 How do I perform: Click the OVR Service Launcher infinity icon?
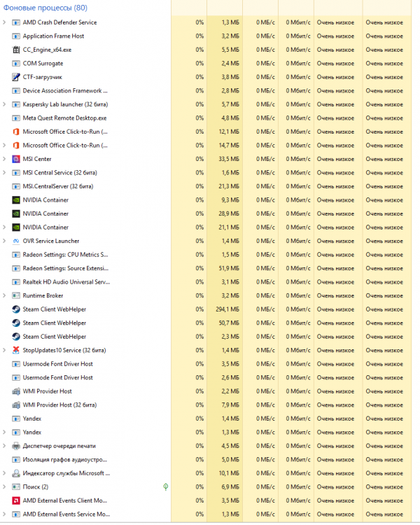point(15,241)
